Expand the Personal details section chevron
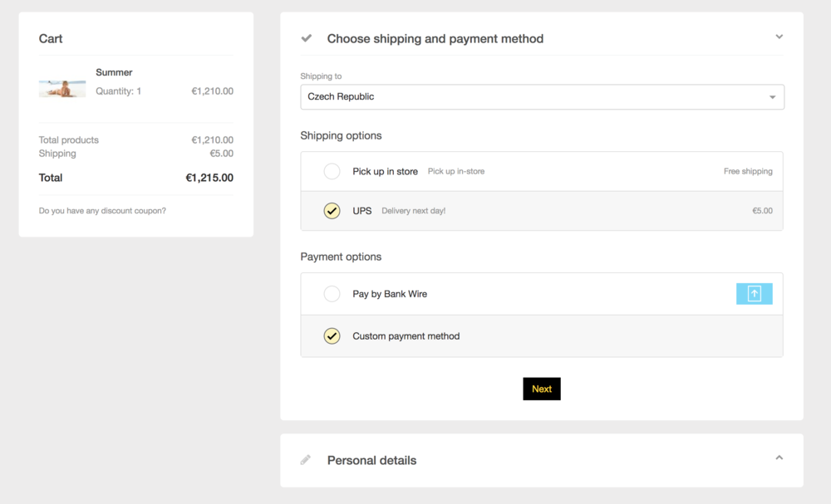 [779, 458]
